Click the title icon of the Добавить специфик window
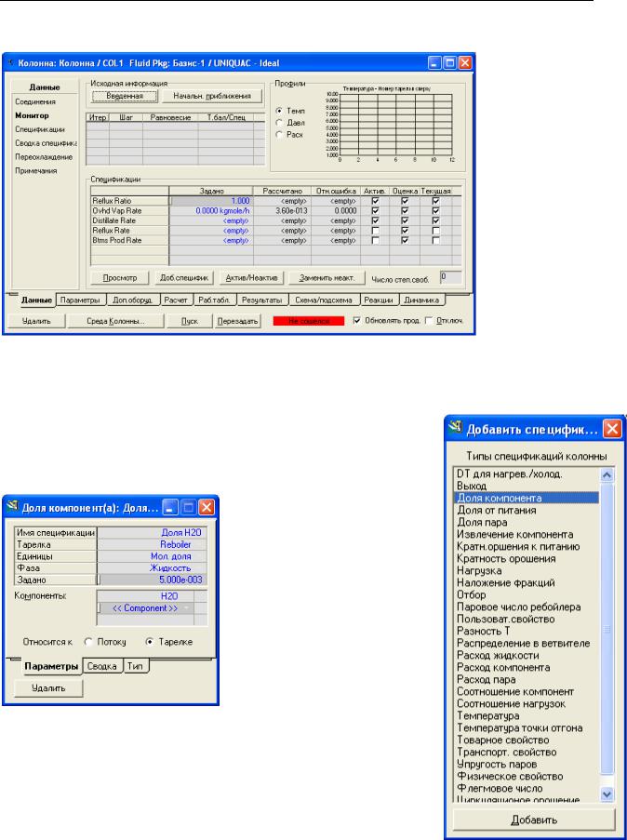627x840 pixels. pos(457,428)
